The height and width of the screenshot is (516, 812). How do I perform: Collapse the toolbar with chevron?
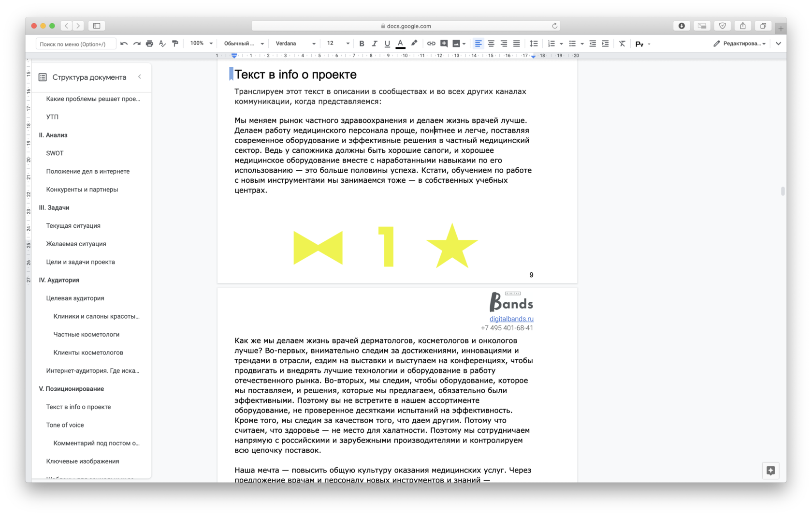coord(778,44)
